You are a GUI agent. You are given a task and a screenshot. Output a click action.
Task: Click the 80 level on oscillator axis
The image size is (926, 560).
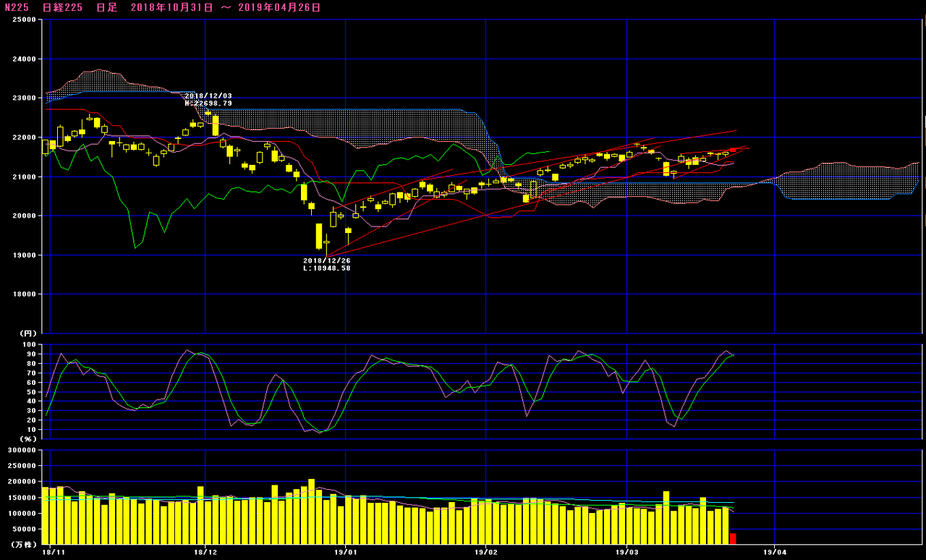[31, 364]
